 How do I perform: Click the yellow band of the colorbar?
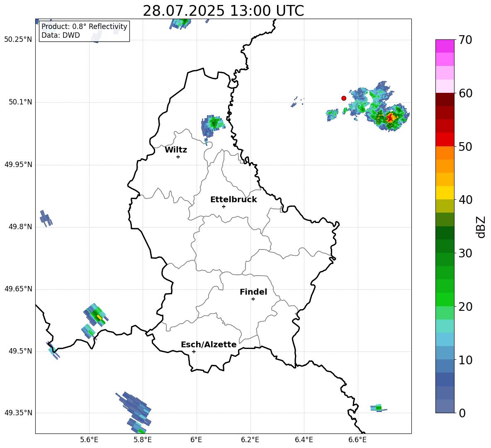[x=445, y=193]
